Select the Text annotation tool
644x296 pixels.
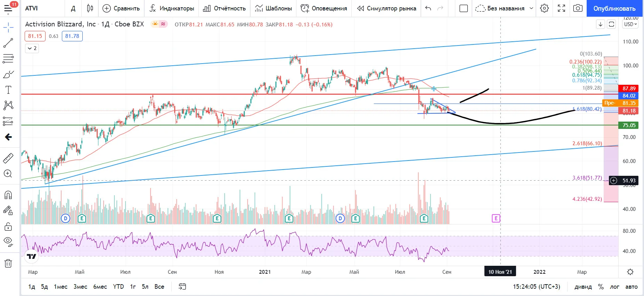[x=8, y=90]
